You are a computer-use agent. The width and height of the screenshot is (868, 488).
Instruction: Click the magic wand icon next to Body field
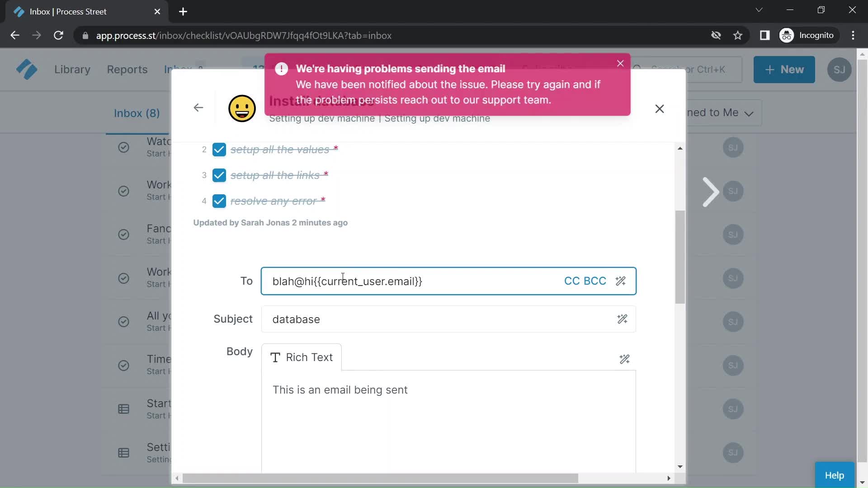click(x=624, y=359)
